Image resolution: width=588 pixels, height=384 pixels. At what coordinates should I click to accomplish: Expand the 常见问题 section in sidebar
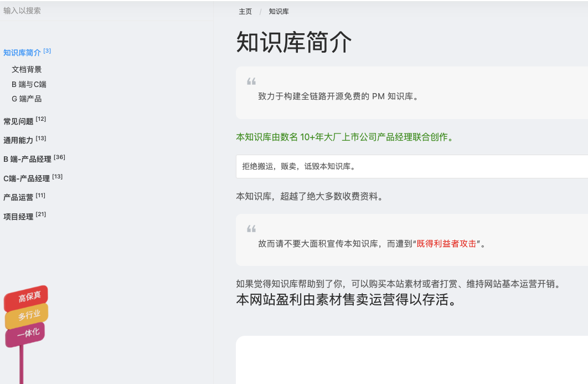coord(17,120)
